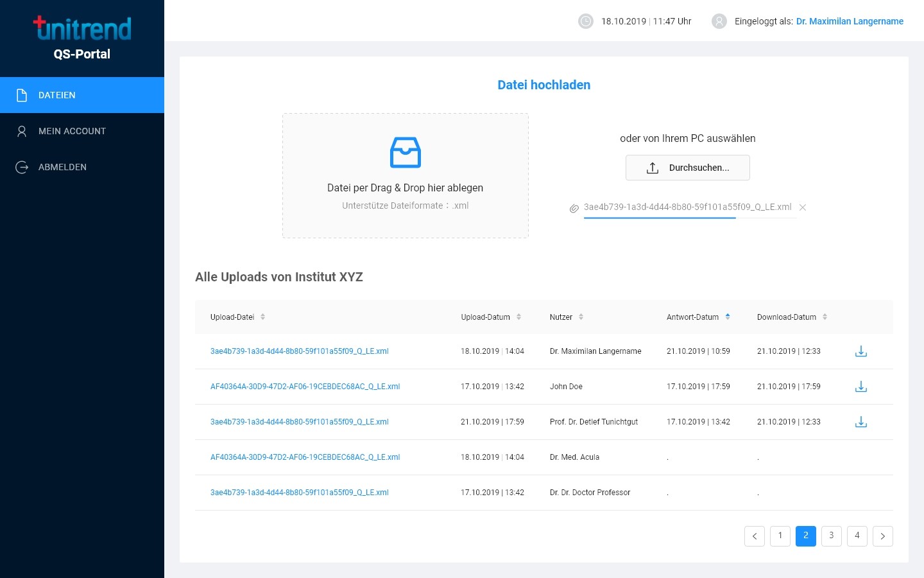This screenshot has width=924, height=578.
Task: Sort table by Upload-Datei column
Action: (x=262, y=317)
